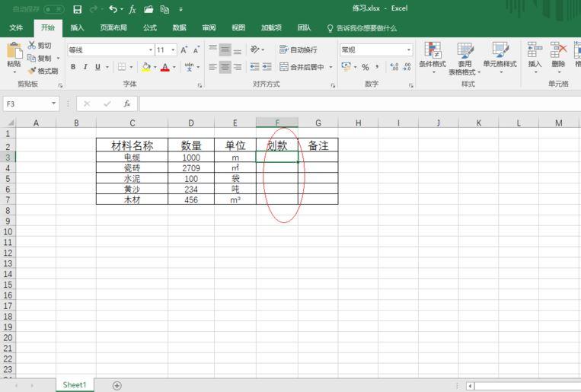Select column C header
Image resolution: width=581 pixels, height=392 pixels.
(132, 123)
